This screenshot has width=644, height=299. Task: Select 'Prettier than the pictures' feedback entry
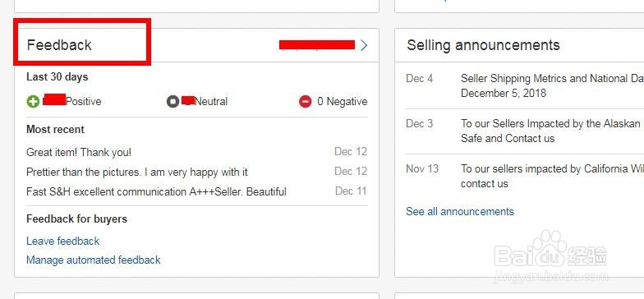(137, 172)
